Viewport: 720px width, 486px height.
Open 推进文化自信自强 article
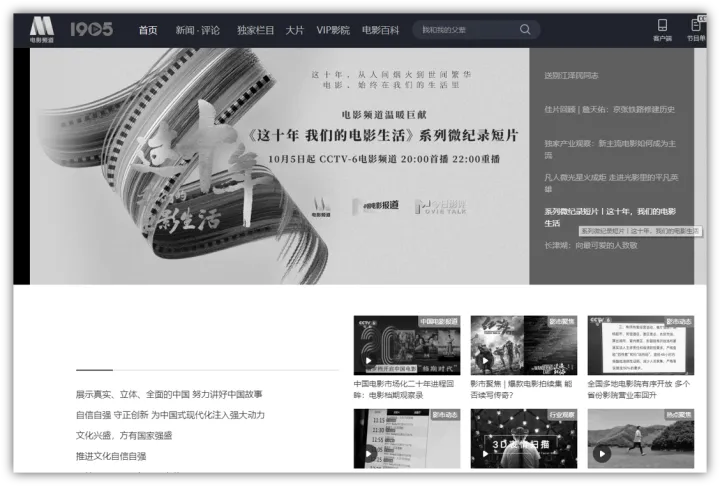coord(111,456)
